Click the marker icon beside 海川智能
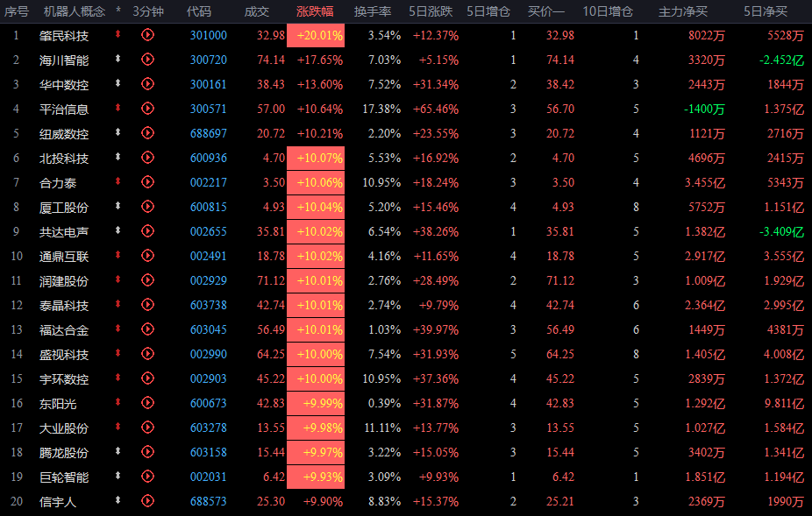The image size is (812, 516). pos(118,59)
